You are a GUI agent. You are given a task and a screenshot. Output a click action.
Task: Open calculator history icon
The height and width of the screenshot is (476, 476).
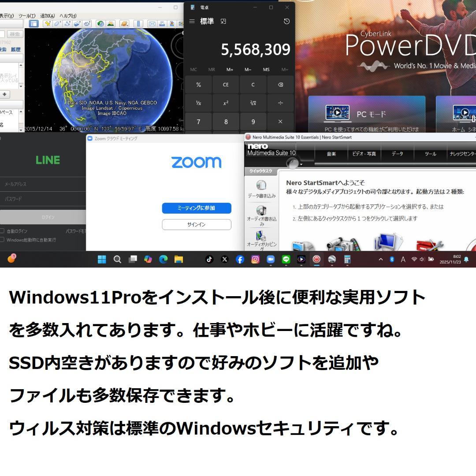[x=286, y=21]
